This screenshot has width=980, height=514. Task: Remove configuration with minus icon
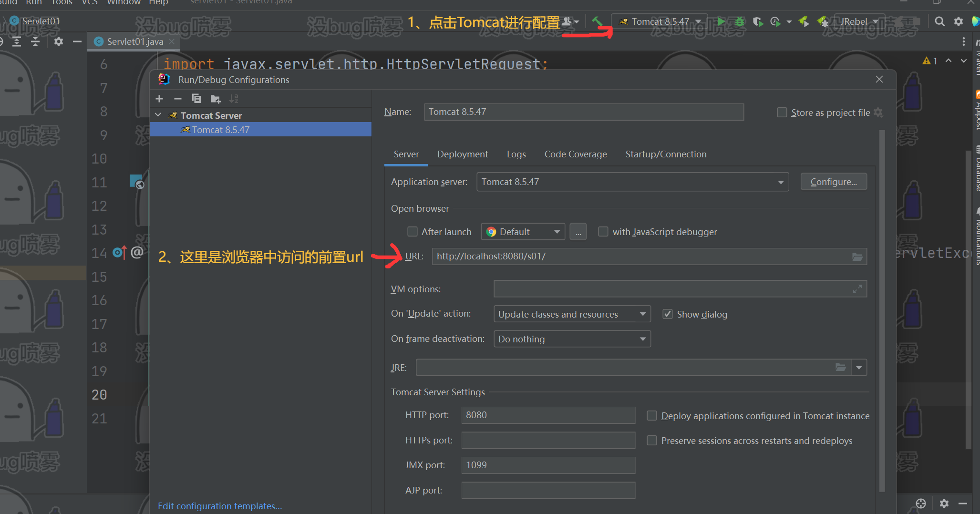(178, 99)
